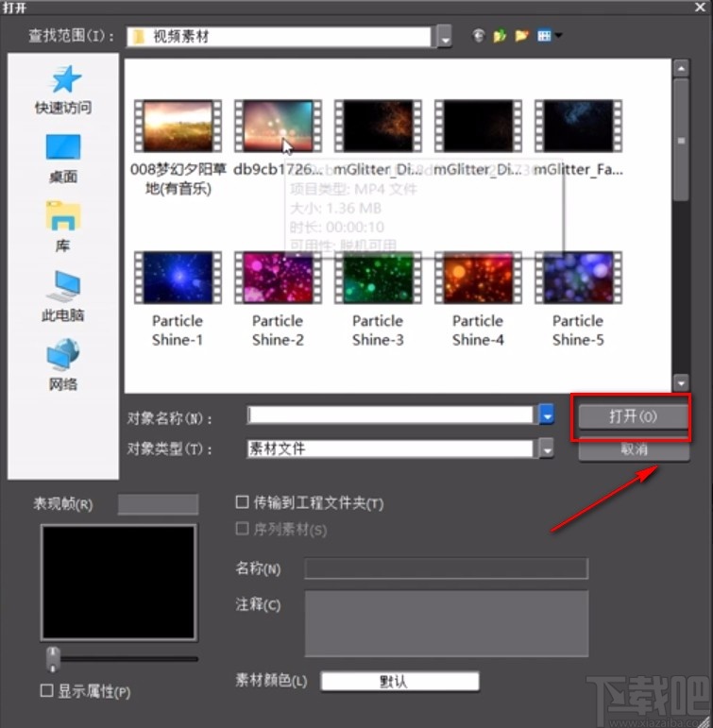Go to last visited folder icon
This screenshot has height=728, width=713.
(478, 35)
